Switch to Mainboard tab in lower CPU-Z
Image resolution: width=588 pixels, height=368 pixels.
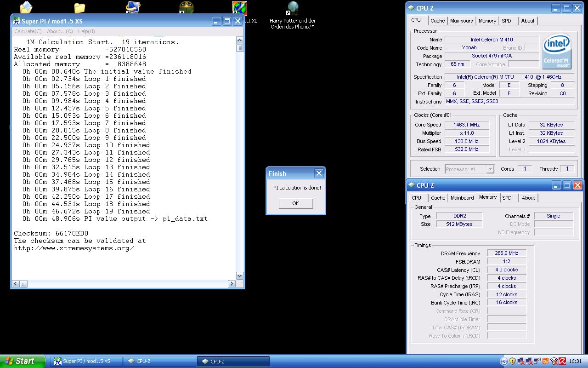click(462, 198)
